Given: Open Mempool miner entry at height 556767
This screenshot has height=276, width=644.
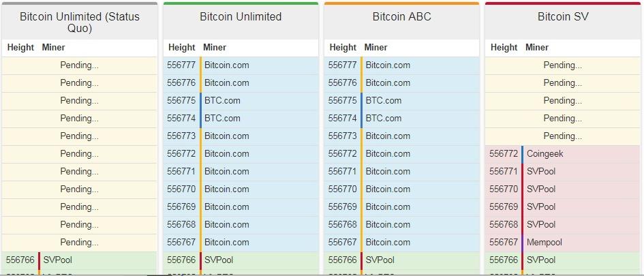Looking at the screenshot, I should tap(545, 243).
